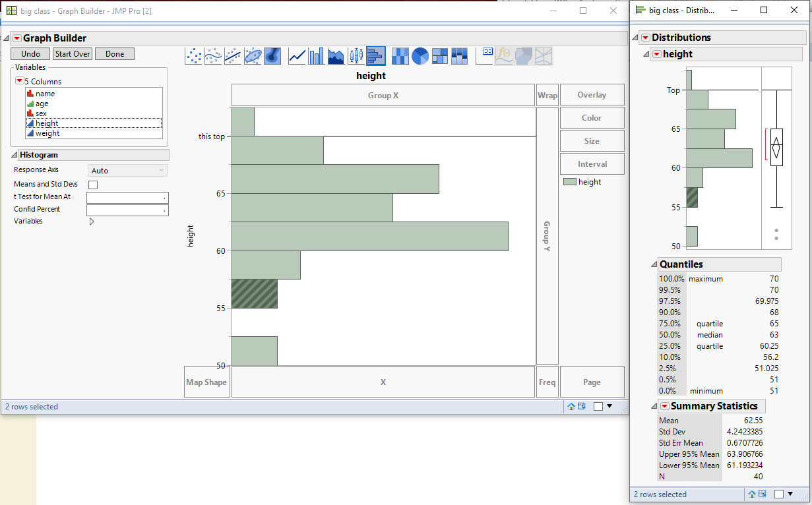Select the Smoother element icon
This screenshot has width=812, height=505.
pyautogui.click(x=213, y=56)
